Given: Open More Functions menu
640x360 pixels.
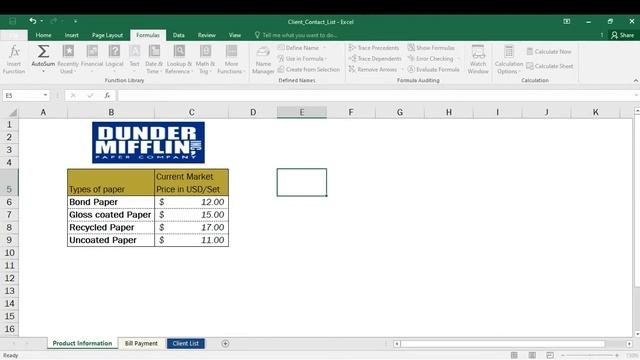Looking at the screenshot, I should pos(231,60).
